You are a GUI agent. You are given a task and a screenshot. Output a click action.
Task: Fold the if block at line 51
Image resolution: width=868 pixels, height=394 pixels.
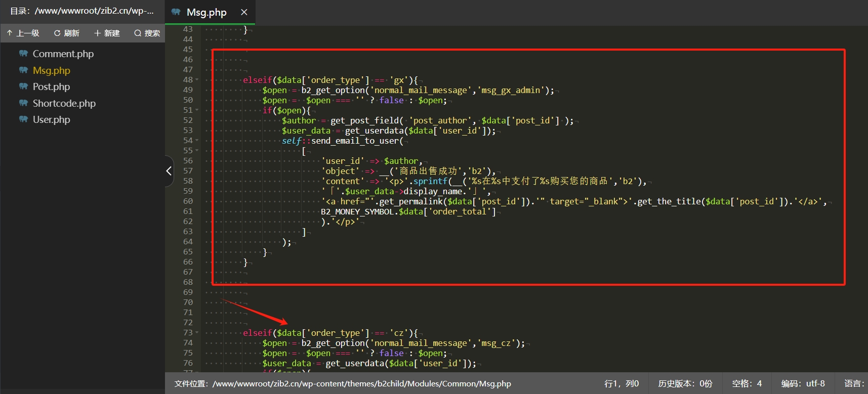pos(197,110)
